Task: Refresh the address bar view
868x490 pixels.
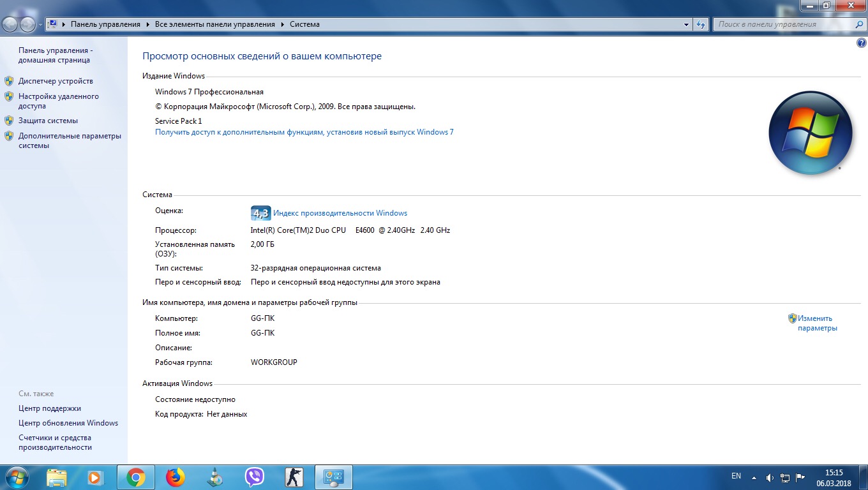Action: [x=701, y=24]
